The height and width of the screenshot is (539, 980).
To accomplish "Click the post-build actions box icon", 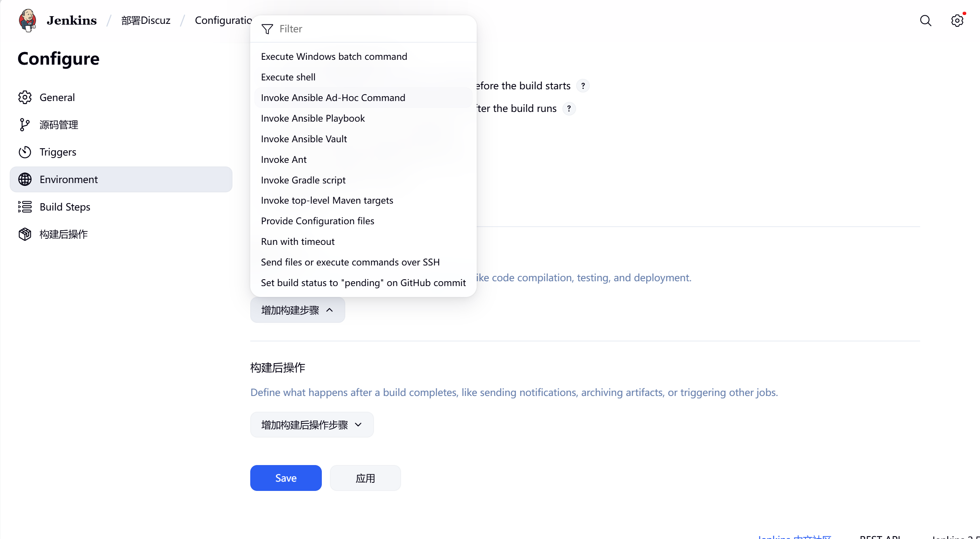I will (25, 234).
